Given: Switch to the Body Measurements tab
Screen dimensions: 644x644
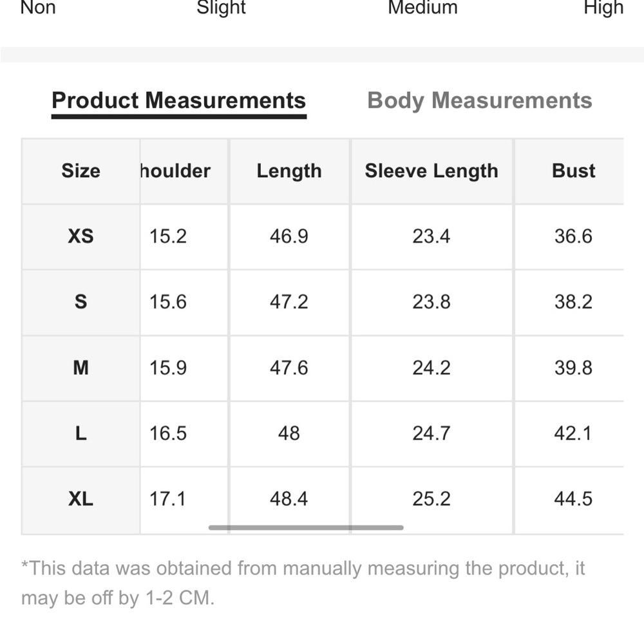Looking at the screenshot, I should pos(479,100).
